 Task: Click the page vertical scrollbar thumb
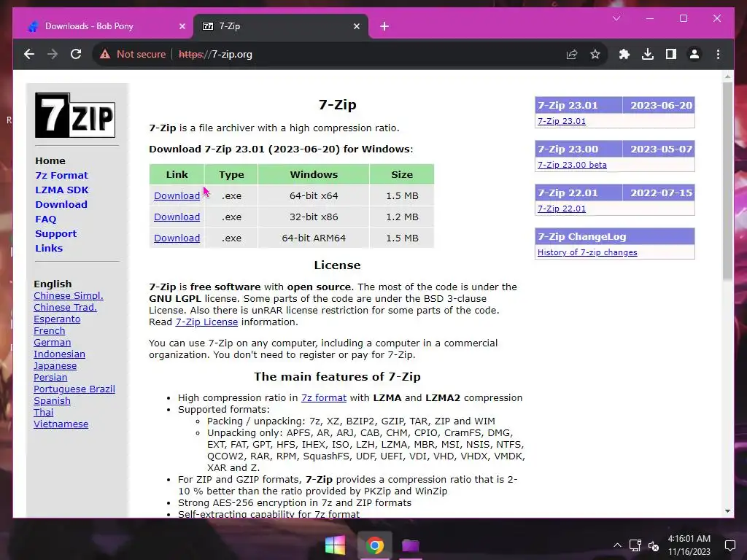click(x=727, y=181)
